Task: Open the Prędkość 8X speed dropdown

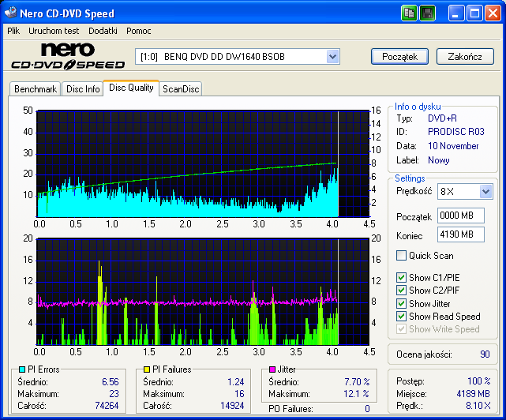Action: 485,191
